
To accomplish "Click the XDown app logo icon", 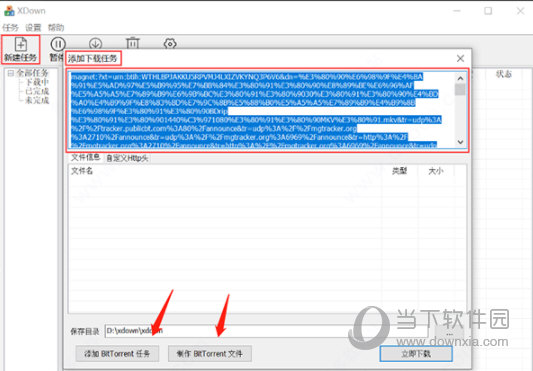I will [9, 11].
